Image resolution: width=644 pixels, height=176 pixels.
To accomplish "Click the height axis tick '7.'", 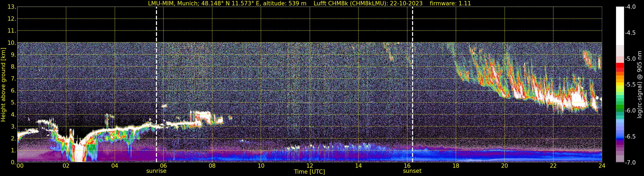I will (13, 79).
